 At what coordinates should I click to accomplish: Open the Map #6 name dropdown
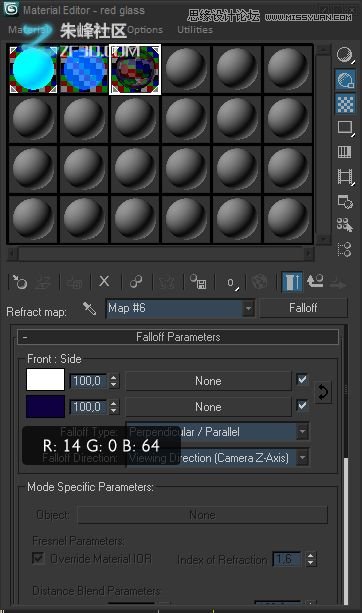coord(248,308)
